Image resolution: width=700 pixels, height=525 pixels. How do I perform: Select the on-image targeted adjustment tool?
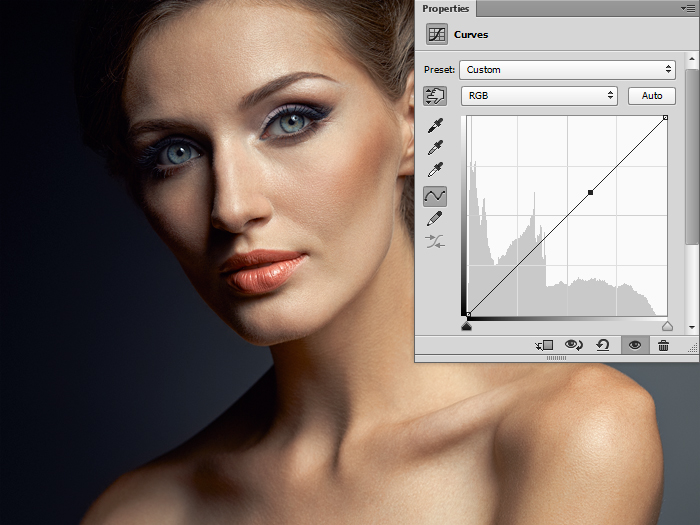pos(435,96)
